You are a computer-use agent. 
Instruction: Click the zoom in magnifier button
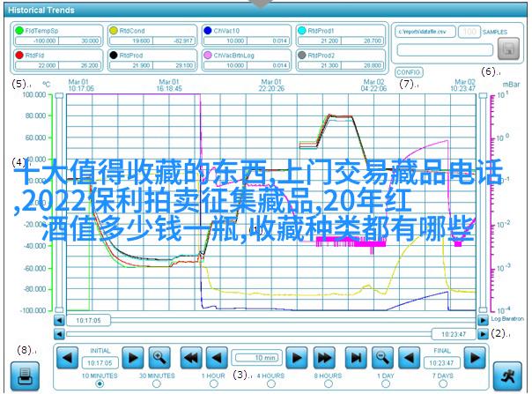click(x=159, y=357)
